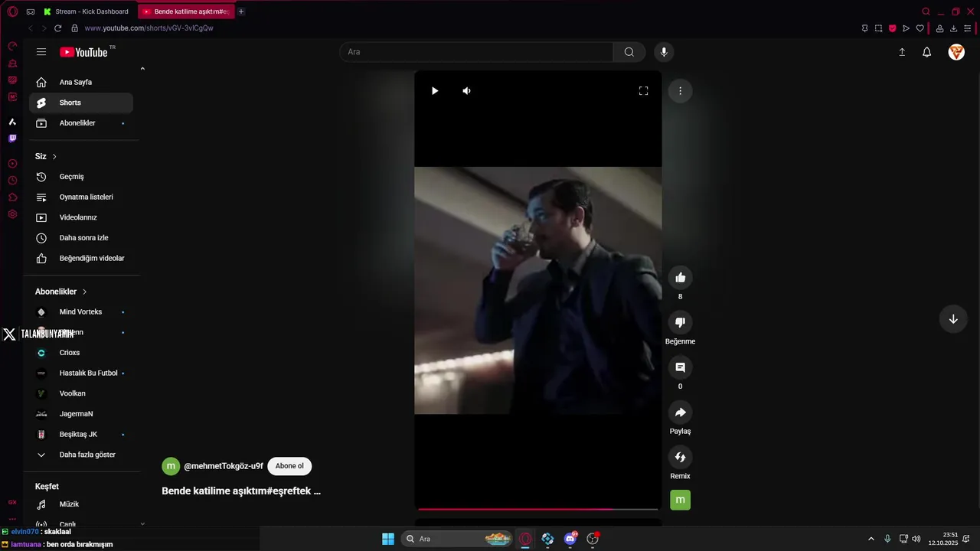The width and height of the screenshot is (980, 551).
Task: Open the Twitch sidebar panel
Action: click(12, 139)
